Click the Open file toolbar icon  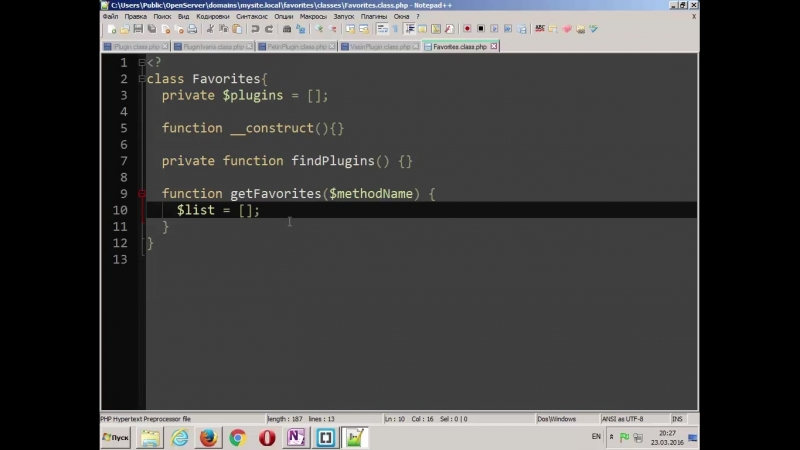[x=125, y=29]
